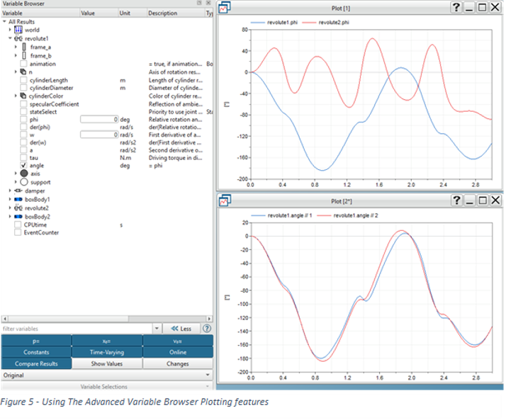Toggle the p= parameters filter button
Screen dimensions: 506x420
coord(36,341)
